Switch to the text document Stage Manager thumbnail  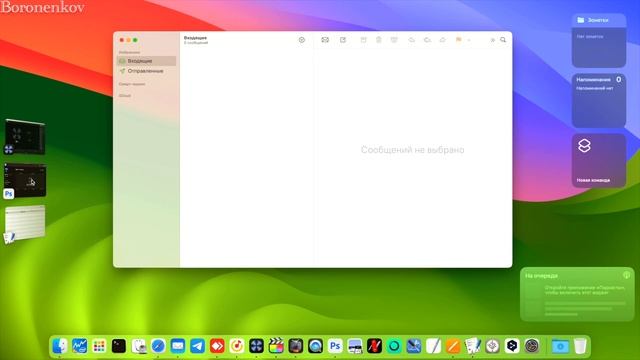coord(25,223)
